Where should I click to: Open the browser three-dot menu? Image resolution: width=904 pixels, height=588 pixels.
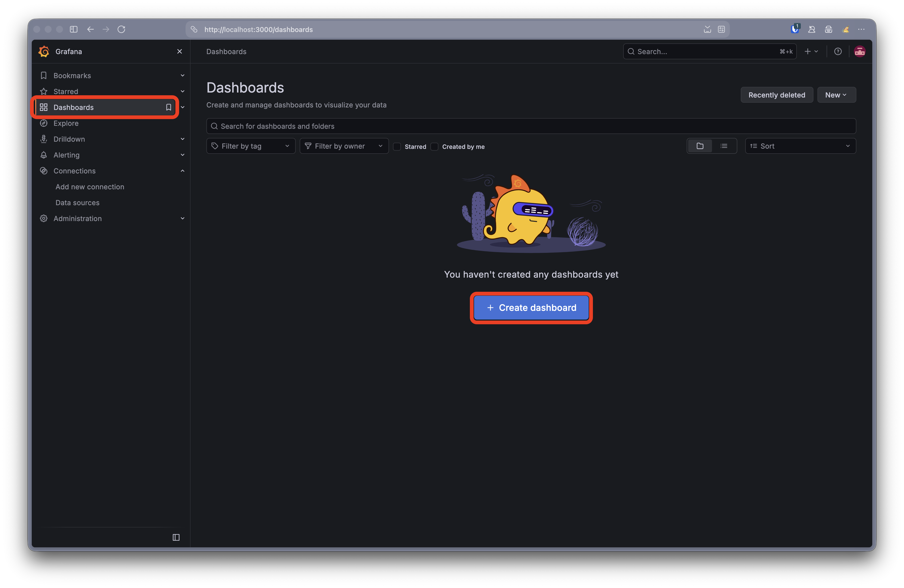coord(861,29)
